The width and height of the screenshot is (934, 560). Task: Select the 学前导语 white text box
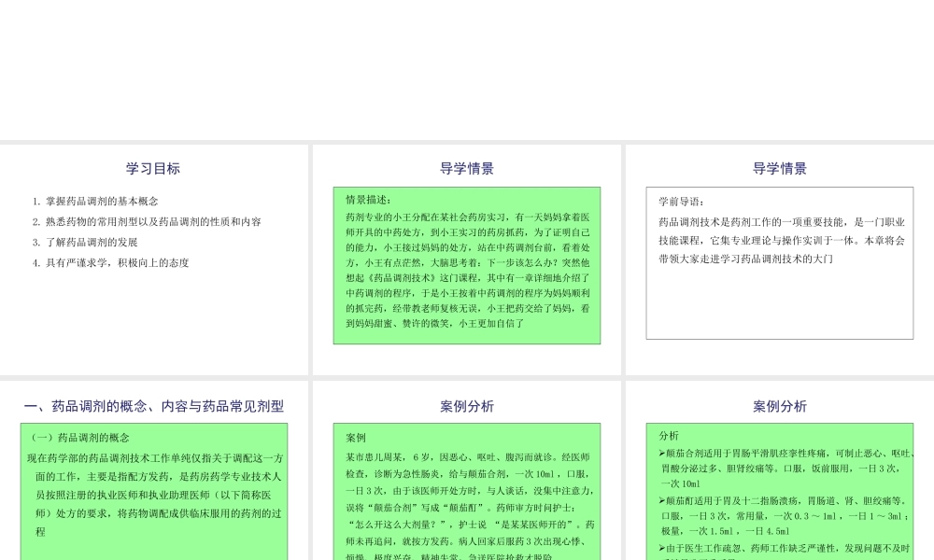point(779,261)
